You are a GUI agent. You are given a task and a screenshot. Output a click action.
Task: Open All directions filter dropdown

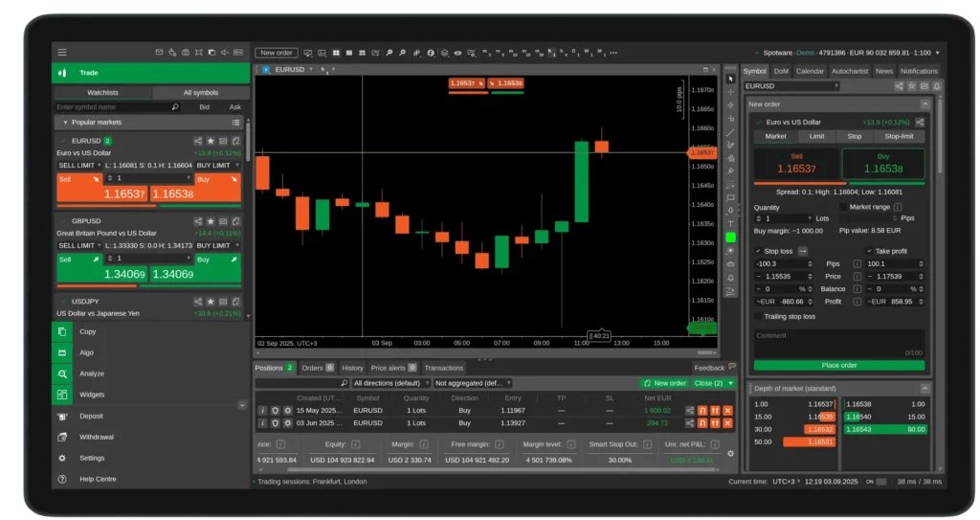point(390,383)
